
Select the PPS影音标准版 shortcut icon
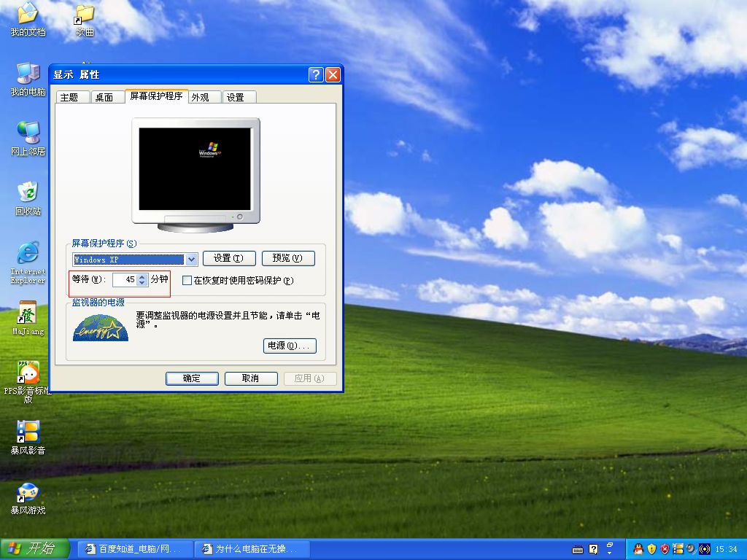coord(28,382)
